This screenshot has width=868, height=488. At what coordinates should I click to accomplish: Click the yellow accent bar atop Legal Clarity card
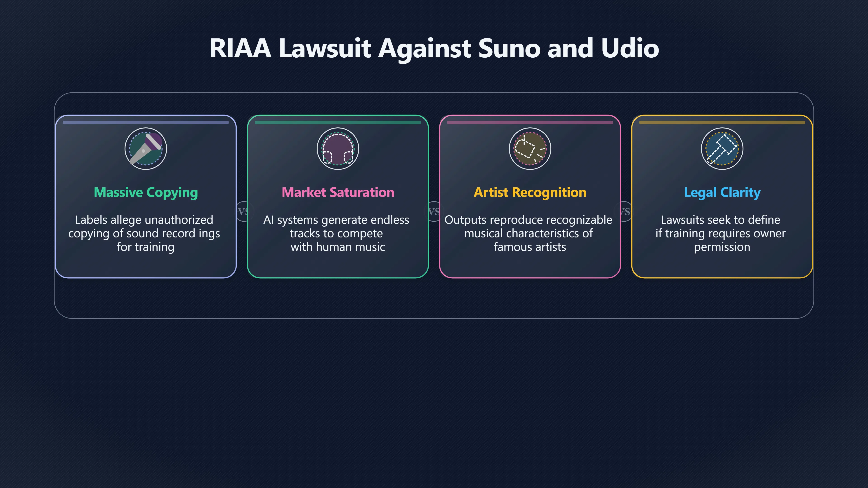[x=722, y=123]
